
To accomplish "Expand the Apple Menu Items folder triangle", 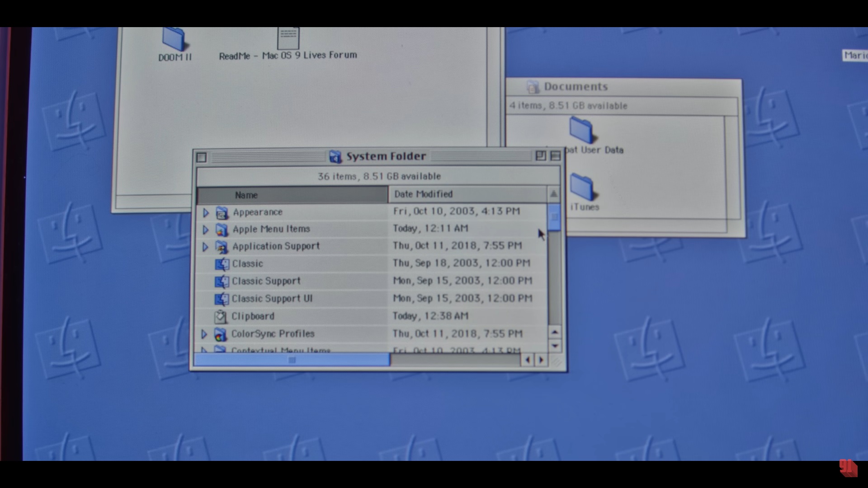I will coord(205,230).
